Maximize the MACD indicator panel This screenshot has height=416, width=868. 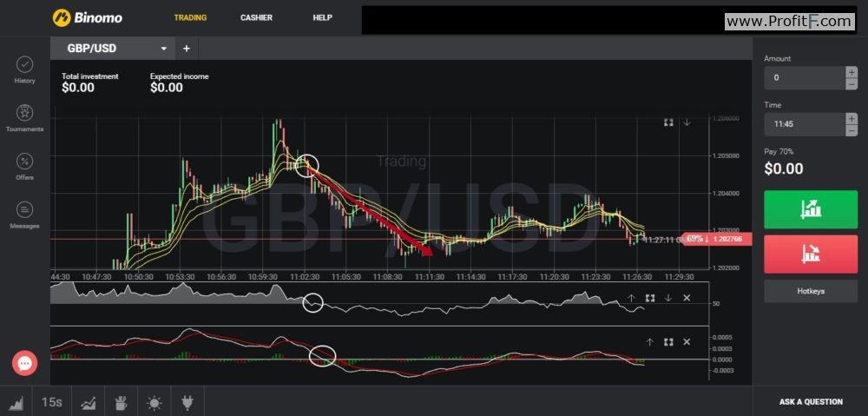668,342
